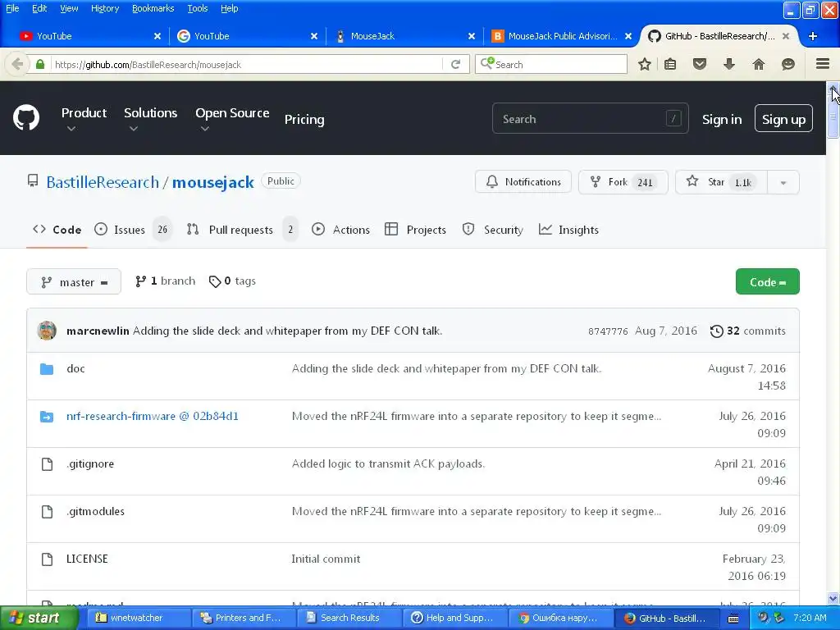
Task: Expand the Product navigation dropdown
Action: [84, 119]
